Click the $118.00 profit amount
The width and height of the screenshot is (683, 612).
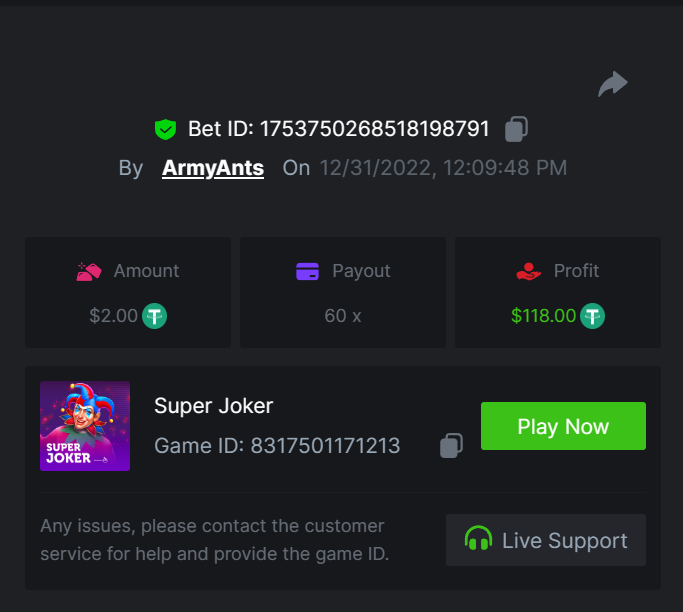tap(543, 316)
